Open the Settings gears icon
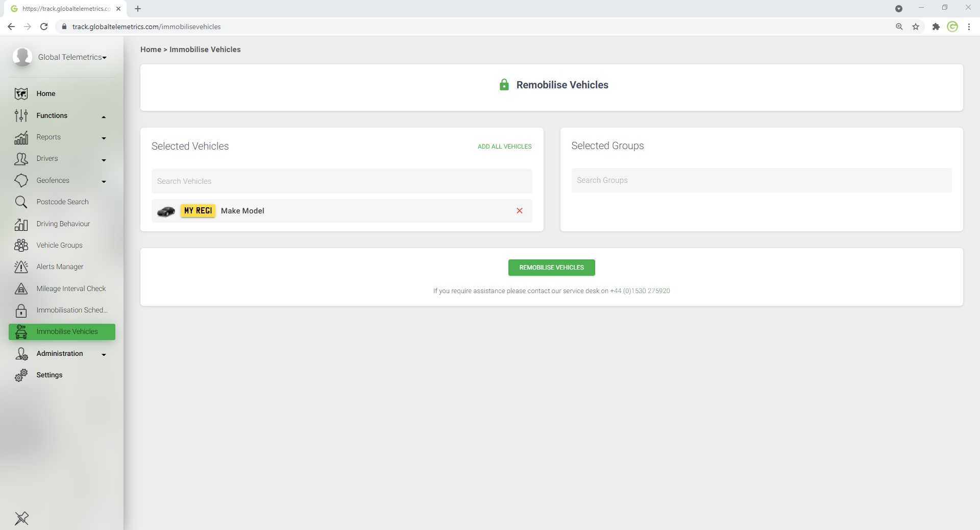Viewport: 980px width, 530px height. (x=21, y=375)
